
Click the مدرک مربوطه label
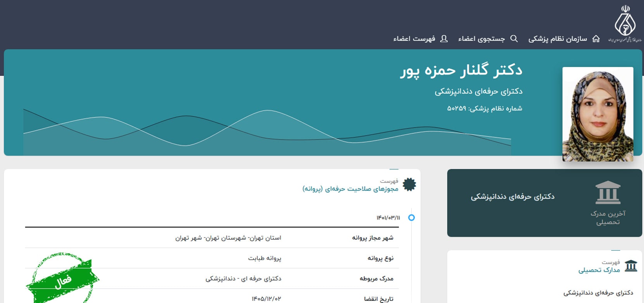pos(376,279)
